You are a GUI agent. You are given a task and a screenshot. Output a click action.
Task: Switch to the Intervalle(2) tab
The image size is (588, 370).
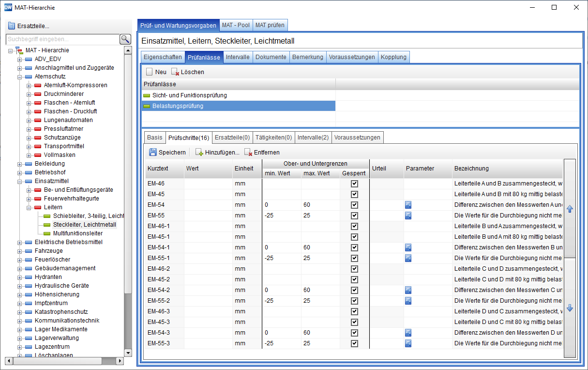pos(313,138)
